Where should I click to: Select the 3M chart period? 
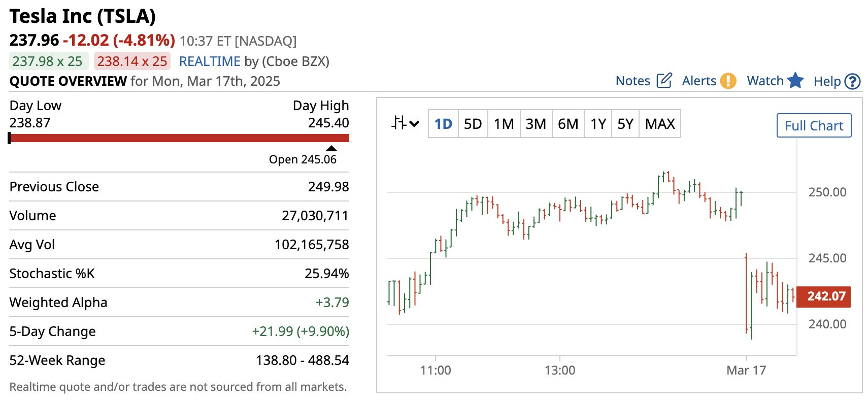pos(536,124)
